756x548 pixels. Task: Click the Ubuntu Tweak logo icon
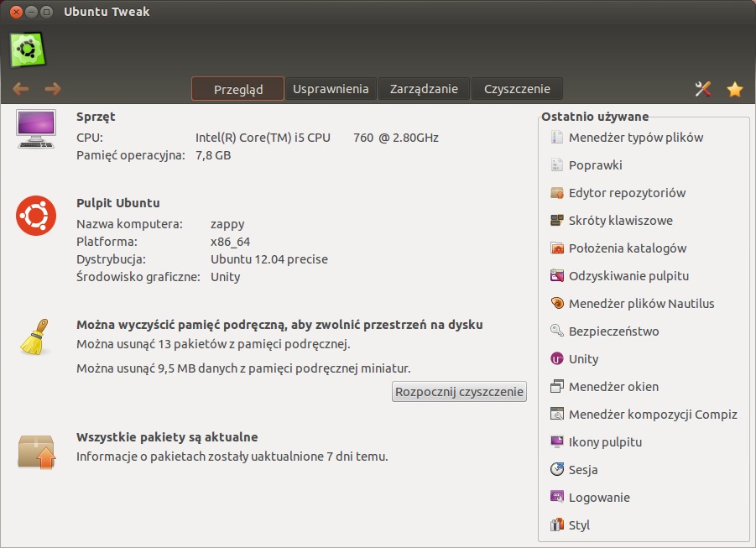[x=28, y=50]
